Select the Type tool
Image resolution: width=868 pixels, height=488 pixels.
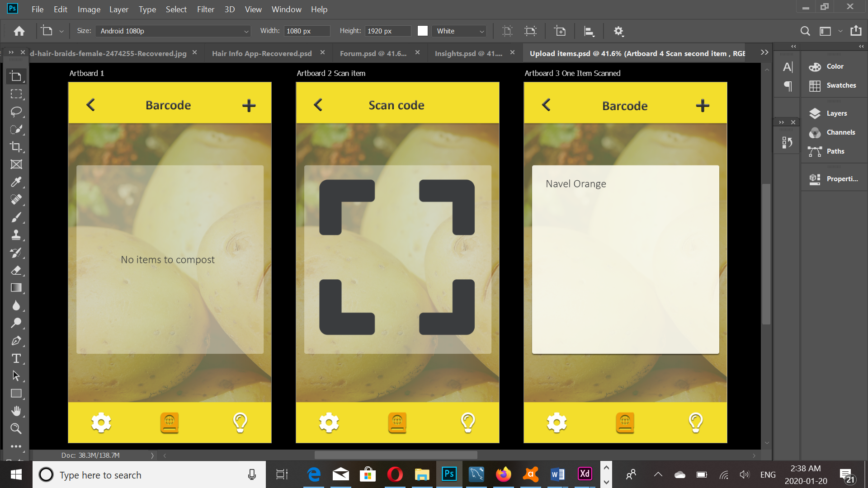point(16,358)
